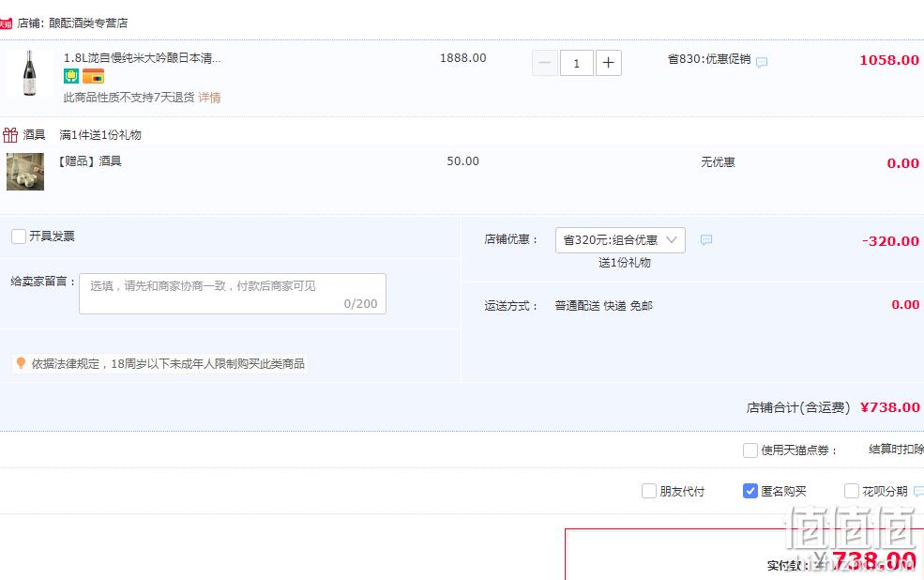The height and width of the screenshot is (580, 924).
Task: Click the 普通配送 快递 免邮 shipping text
Action: coord(603,306)
